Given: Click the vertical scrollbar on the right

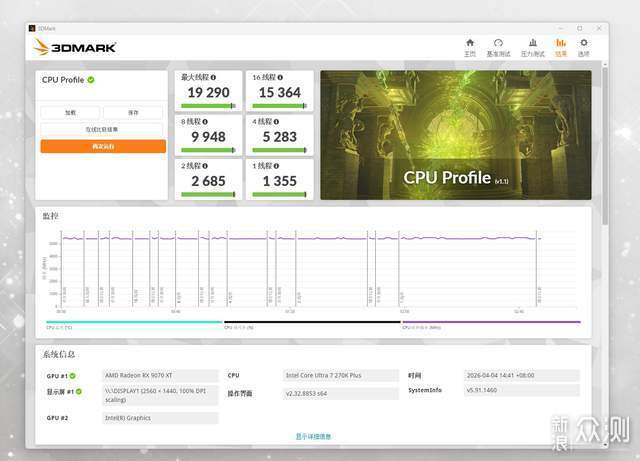Looking at the screenshot, I should pos(605,146).
